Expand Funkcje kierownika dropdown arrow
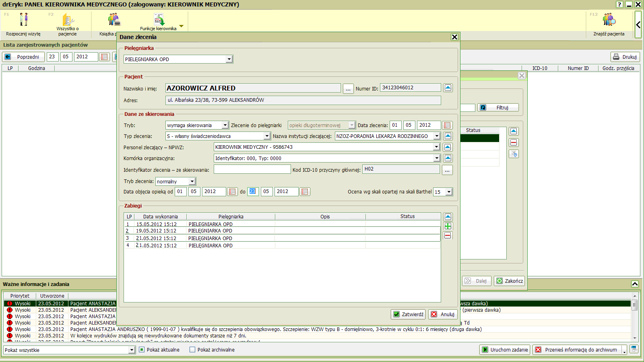Screen dimensions: 644x362 click(181, 26)
